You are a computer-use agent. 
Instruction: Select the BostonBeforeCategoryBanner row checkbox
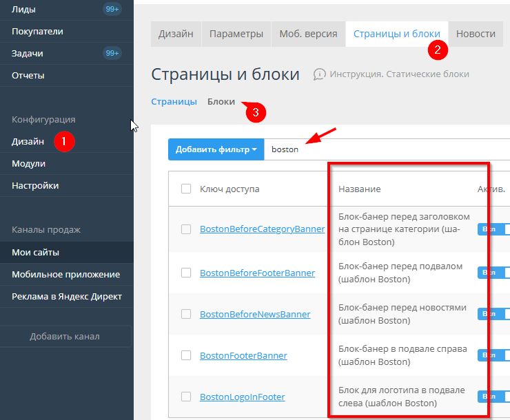click(186, 229)
